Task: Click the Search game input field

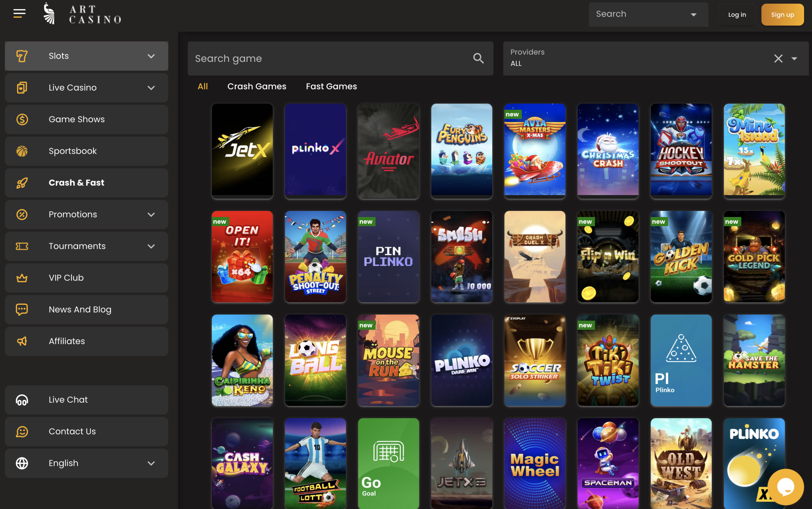Action: (x=330, y=59)
